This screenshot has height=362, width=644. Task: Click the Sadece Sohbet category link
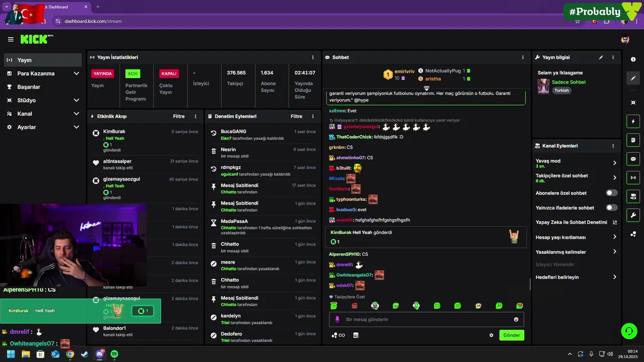(x=569, y=82)
